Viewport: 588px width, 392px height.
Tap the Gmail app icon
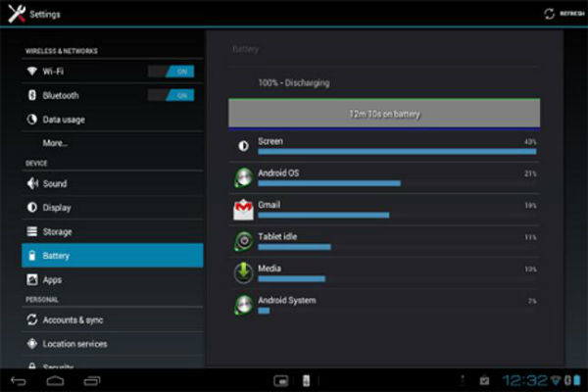(x=243, y=210)
